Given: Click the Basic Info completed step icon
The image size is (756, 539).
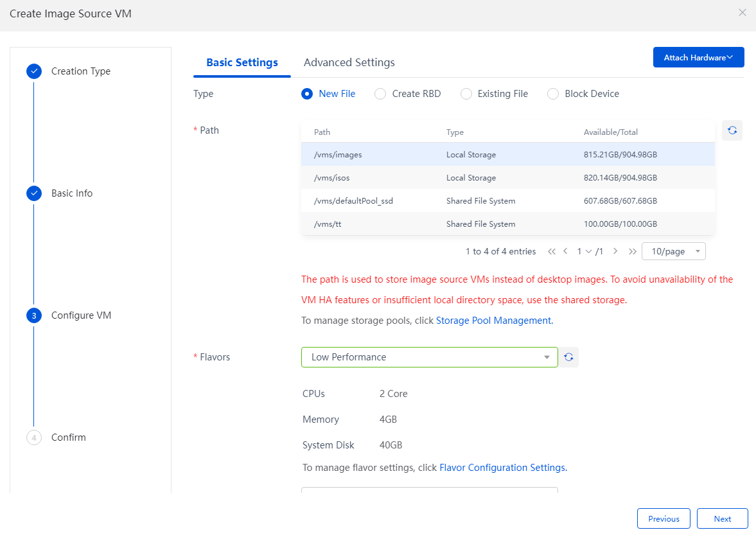Looking at the screenshot, I should [x=34, y=193].
